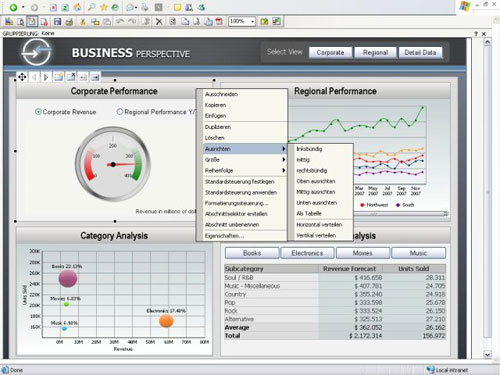Click the printer icon in document toolbar
This screenshot has width=500, height=375.
(x=69, y=22)
